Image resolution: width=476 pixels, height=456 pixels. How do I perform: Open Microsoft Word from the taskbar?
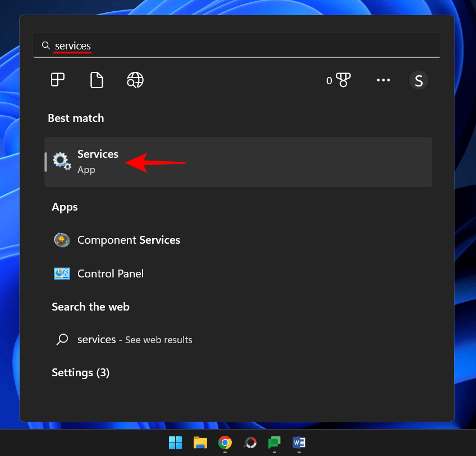coord(299,443)
